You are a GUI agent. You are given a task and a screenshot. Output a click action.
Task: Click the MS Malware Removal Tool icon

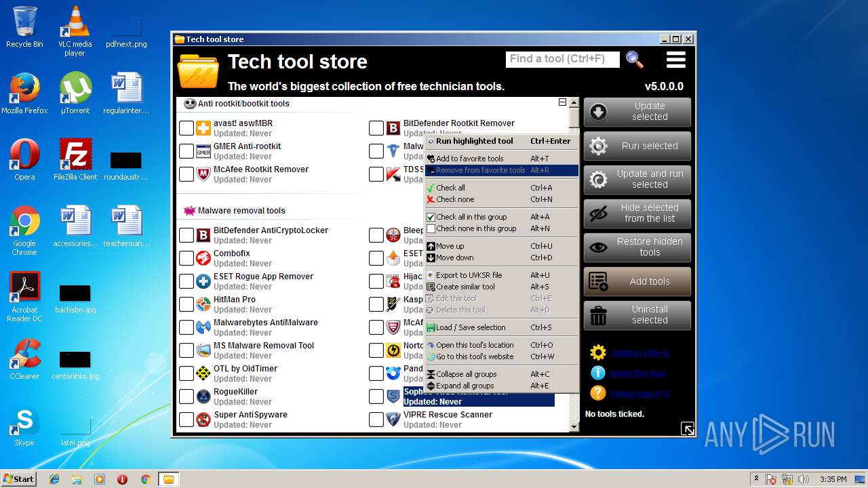[x=203, y=350]
